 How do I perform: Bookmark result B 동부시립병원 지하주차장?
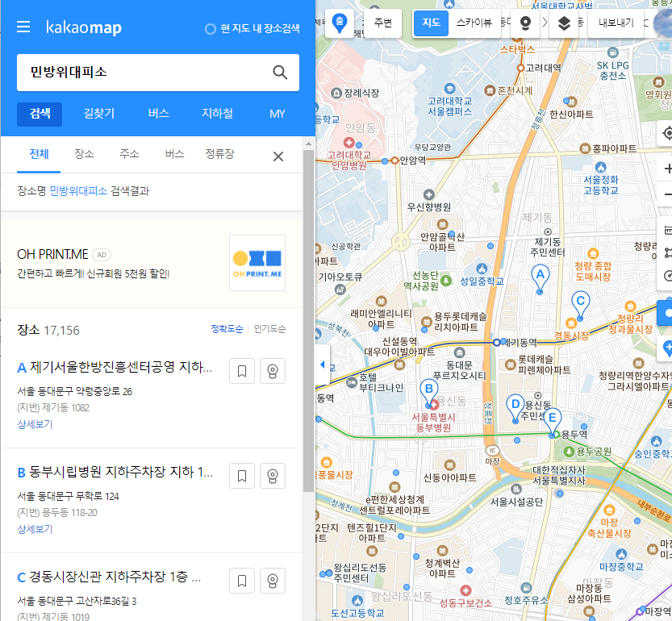[242, 476]
